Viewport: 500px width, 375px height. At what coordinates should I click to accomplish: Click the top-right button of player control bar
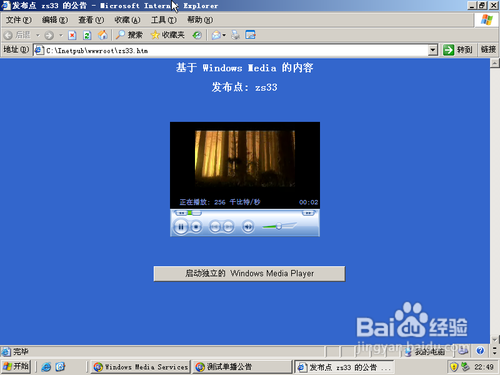308,213
